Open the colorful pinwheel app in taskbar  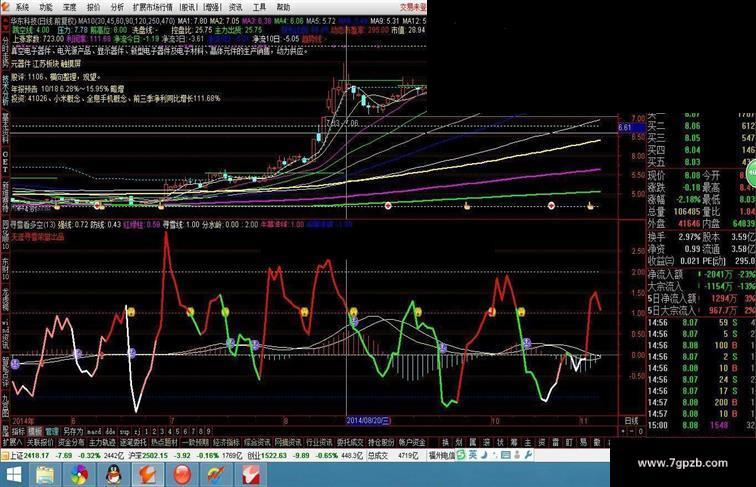(79, 475)
